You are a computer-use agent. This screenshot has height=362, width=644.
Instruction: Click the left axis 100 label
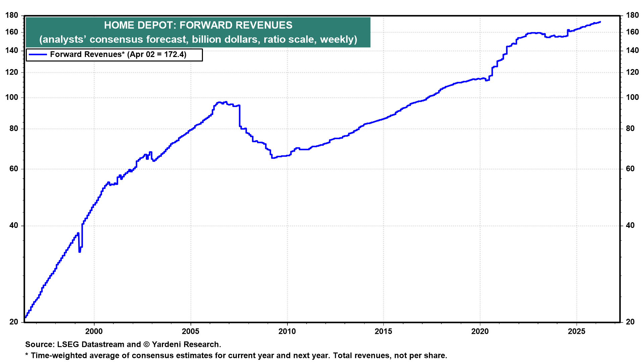click(12, 98)
